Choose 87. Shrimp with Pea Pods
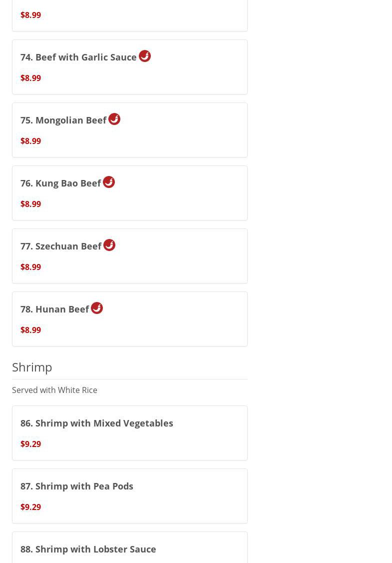 77,486
